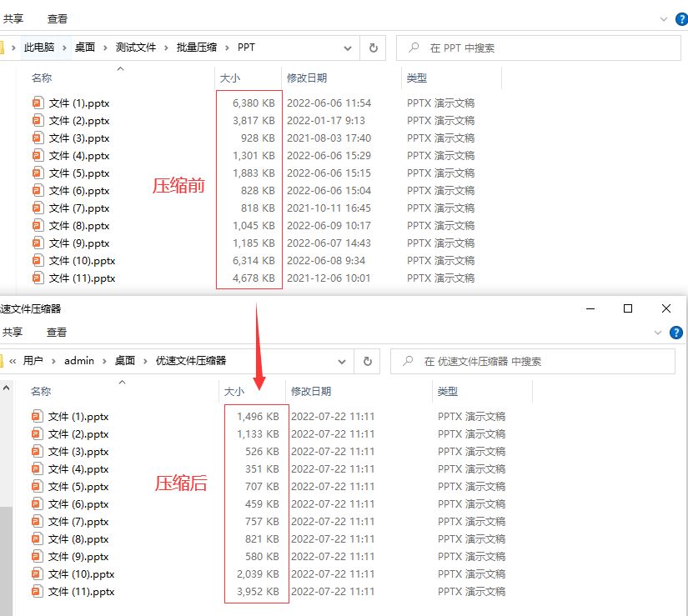This screenshot has width=688, height=616.
Task: Click the help icon in the PPT window
Action: tap(681, 19)
